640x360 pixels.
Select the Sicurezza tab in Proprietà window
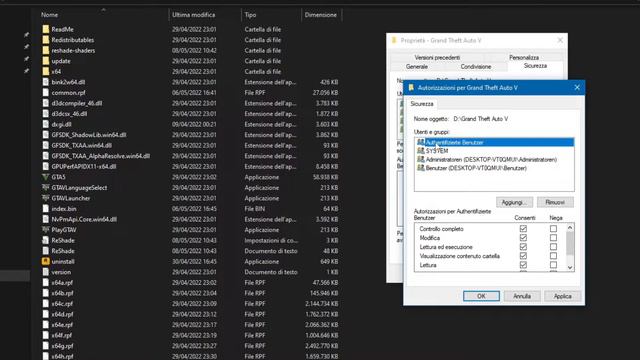535,66
